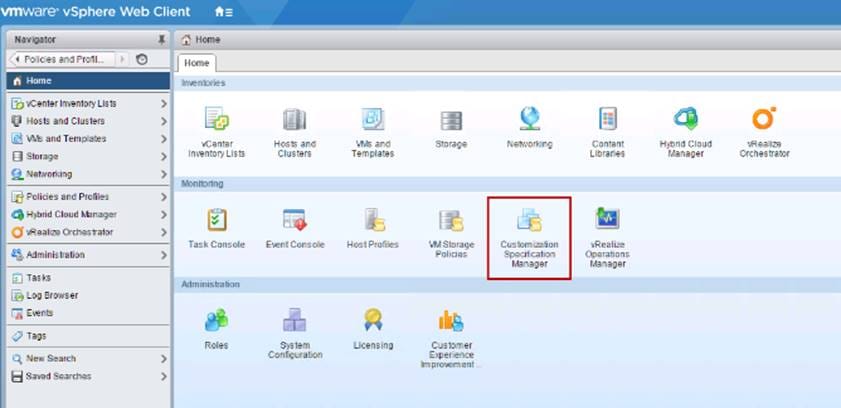
Task: Expand Saved Searches chevron
Action: (x=164, y=376)
